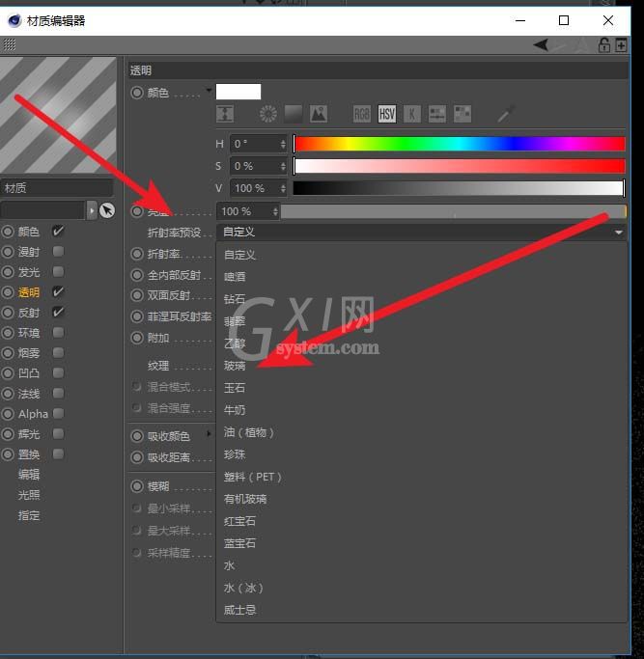Open the 法线 channel in the sidebar
The width and height of the screenshot is (644, 659).
(29, 394)
